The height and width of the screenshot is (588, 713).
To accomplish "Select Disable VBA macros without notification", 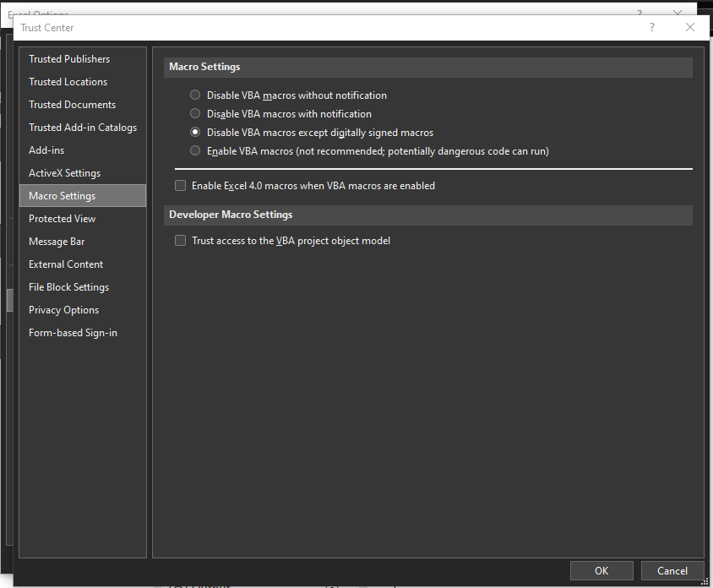I will pos(196,95).
